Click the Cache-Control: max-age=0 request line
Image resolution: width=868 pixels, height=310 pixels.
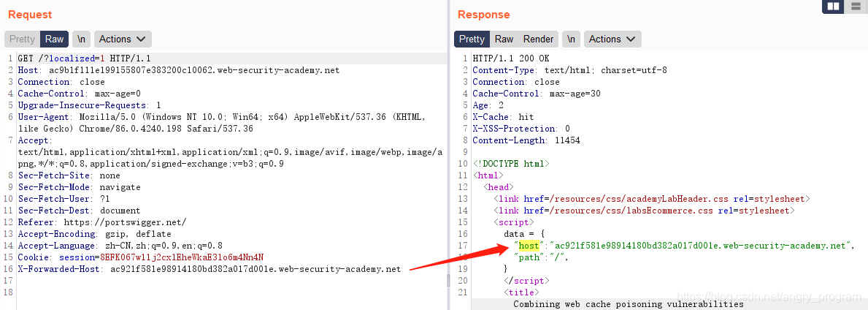pos(79,94)
